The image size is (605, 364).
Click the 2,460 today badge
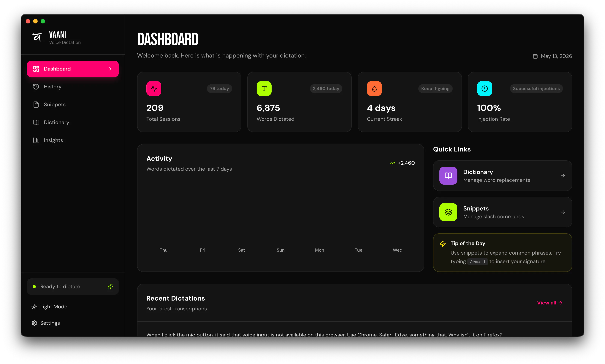[326, 89]
